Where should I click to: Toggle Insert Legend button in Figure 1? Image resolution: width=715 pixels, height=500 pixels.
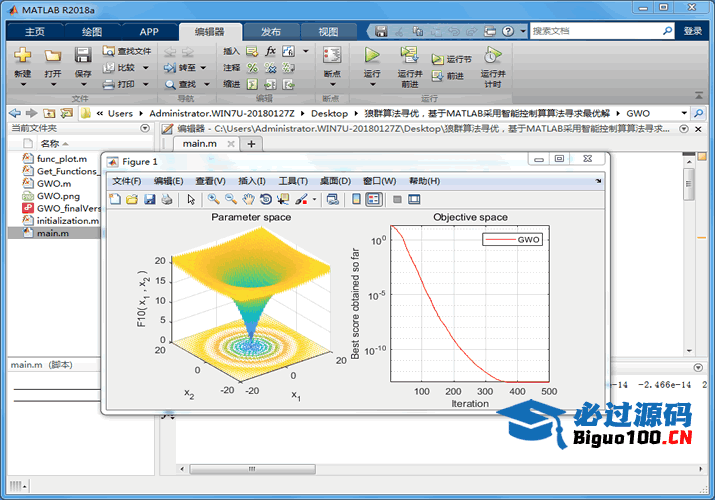tap(373, 199)
